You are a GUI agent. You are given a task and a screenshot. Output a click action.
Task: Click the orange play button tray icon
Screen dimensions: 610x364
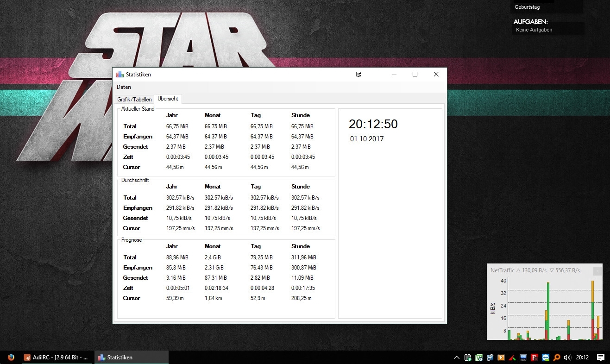(501, 357)
